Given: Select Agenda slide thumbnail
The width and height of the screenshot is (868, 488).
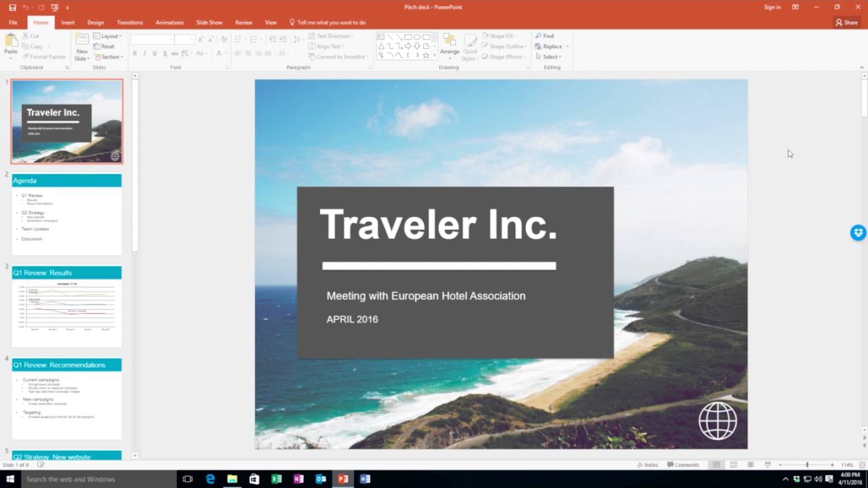Looking at the screenshot, I should pyautogui.click(x=66, y=214).
